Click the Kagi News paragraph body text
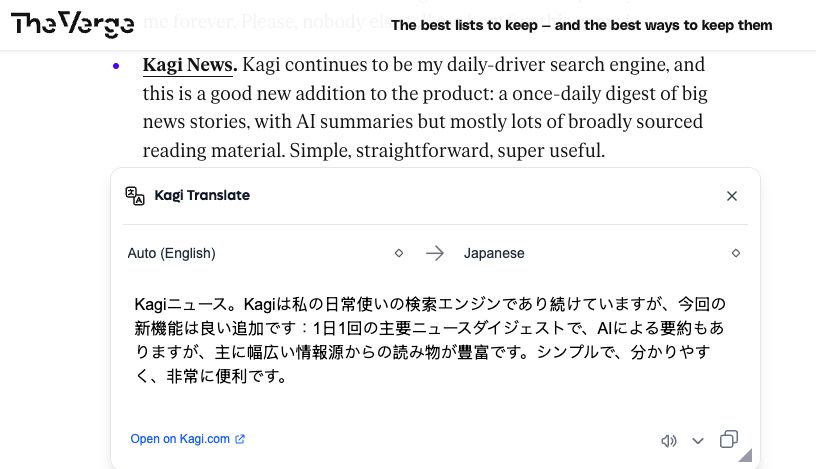Screen dimensions: 816x469 coord(420,123)
